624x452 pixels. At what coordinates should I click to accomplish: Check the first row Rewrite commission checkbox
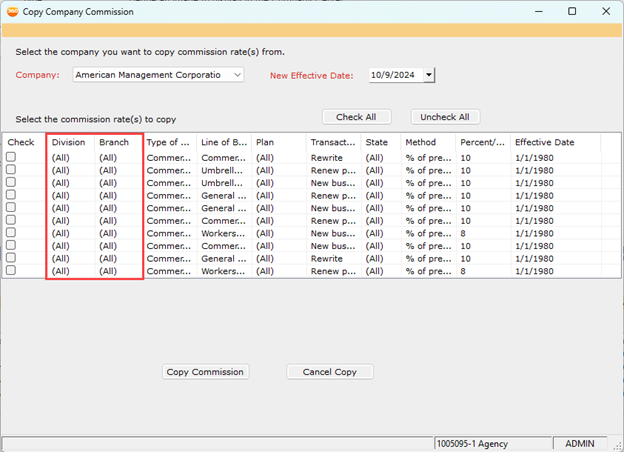click(11, 158)
